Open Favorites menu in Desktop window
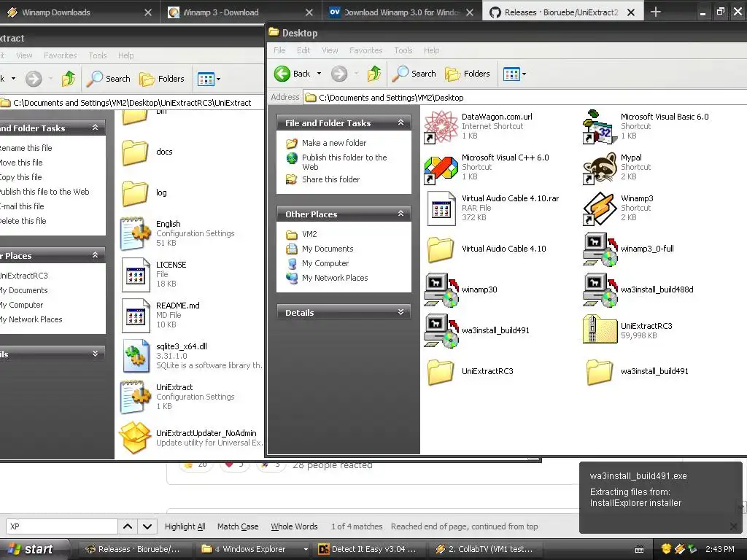 [x=366, y=50]
